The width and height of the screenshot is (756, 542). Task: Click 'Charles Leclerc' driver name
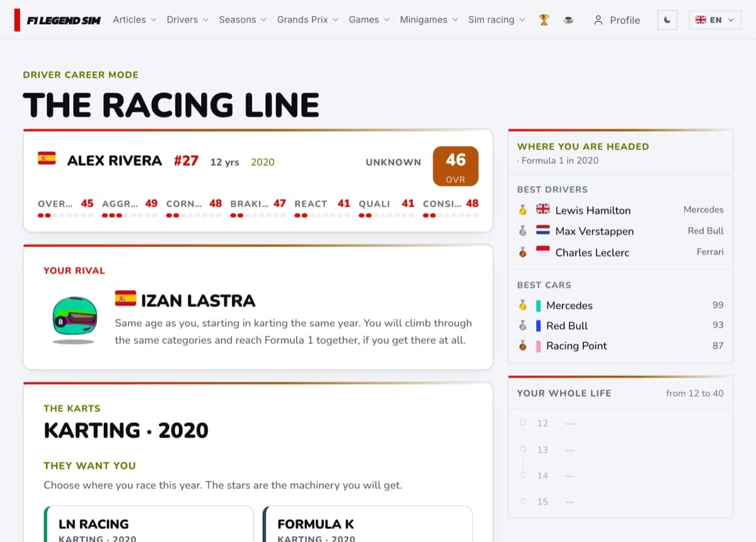pos(592,252)
